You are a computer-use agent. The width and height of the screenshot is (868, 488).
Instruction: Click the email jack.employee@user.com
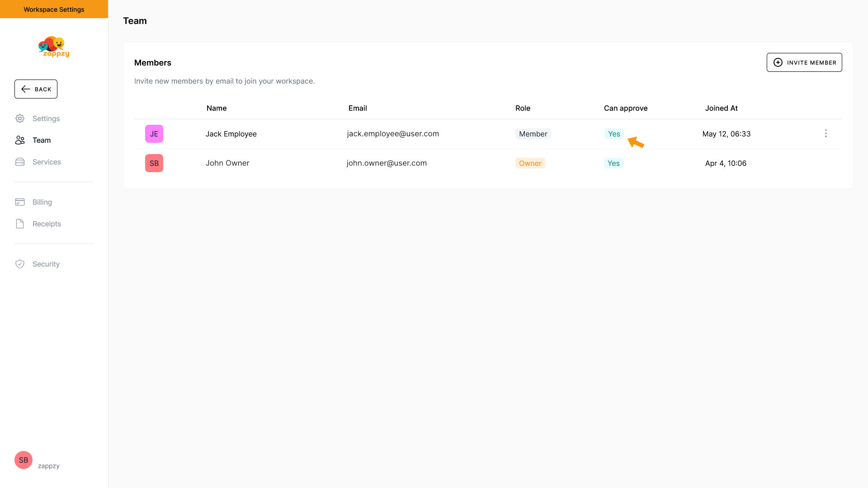click(393, 134)
